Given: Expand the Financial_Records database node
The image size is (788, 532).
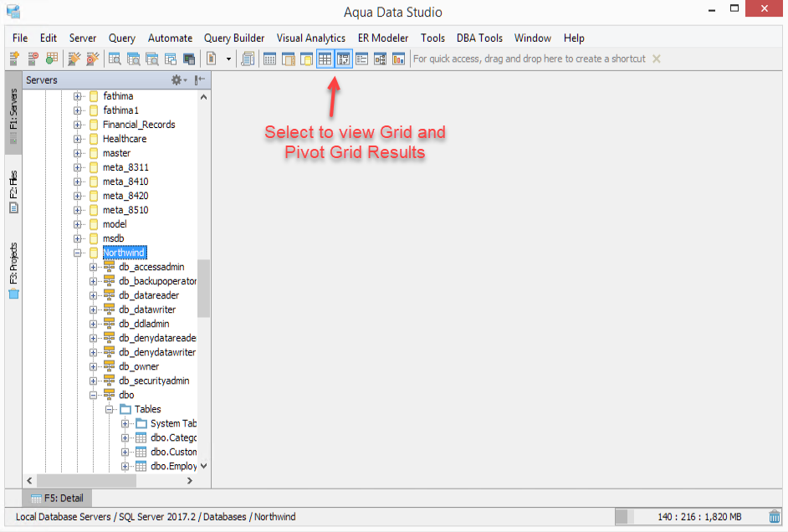Looking at the screenshot, I should click(78, 125).
